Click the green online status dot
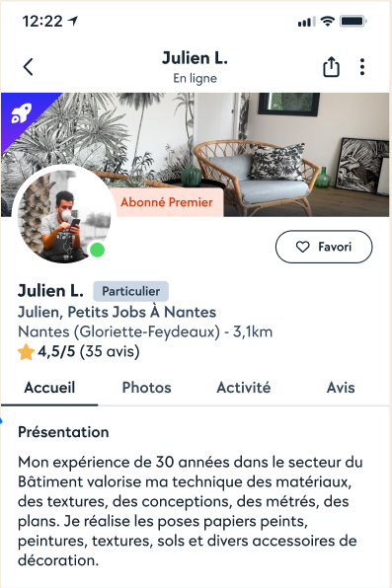 (97, 250)
